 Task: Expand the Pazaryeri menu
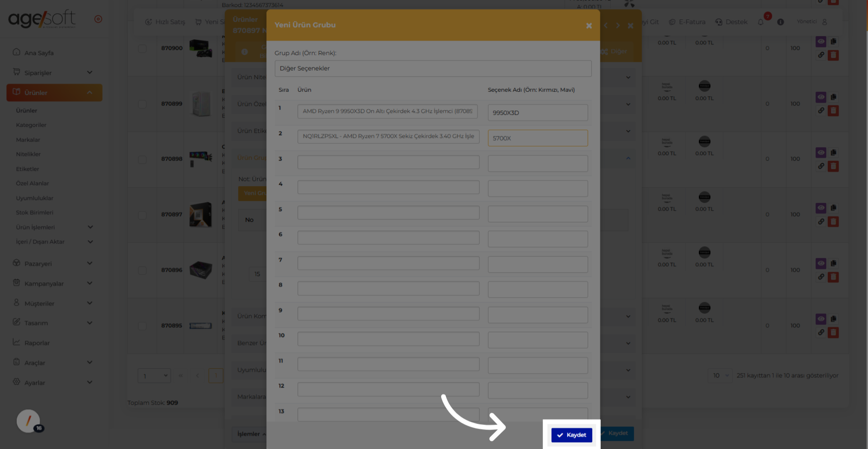pos(54,263)
